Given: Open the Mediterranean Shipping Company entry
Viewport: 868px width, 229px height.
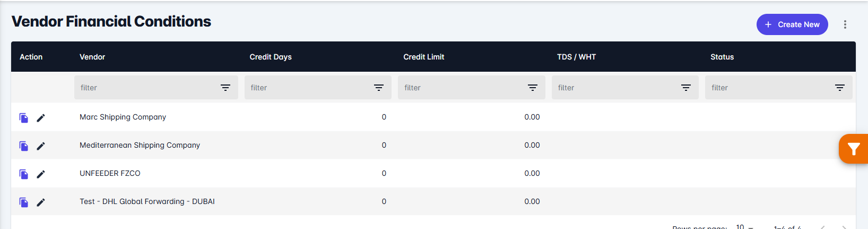Looking at the screenshot, I should click(140, 145).
